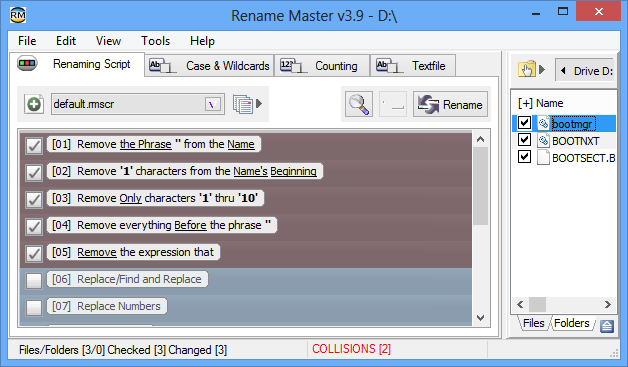Click file list horizontal scroll left arrow
This screenshot has width=628, height=367.
(520, 304)
